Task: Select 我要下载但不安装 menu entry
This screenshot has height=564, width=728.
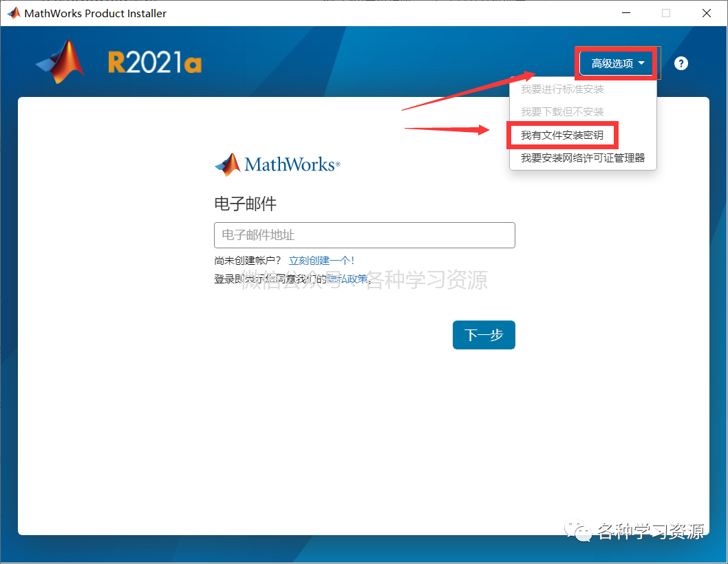Action: coord(561,112)
